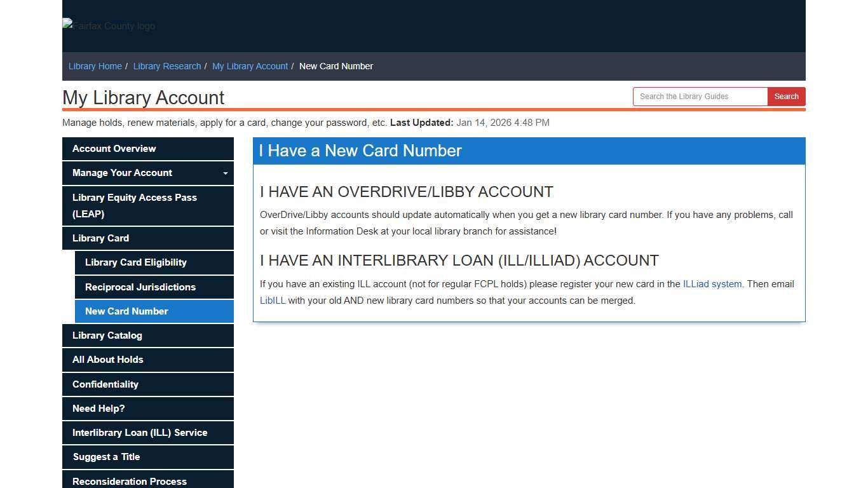Select All About Holds in the sidebar
The height and width of the screenshot is (488, 868).
coord(107,360)
